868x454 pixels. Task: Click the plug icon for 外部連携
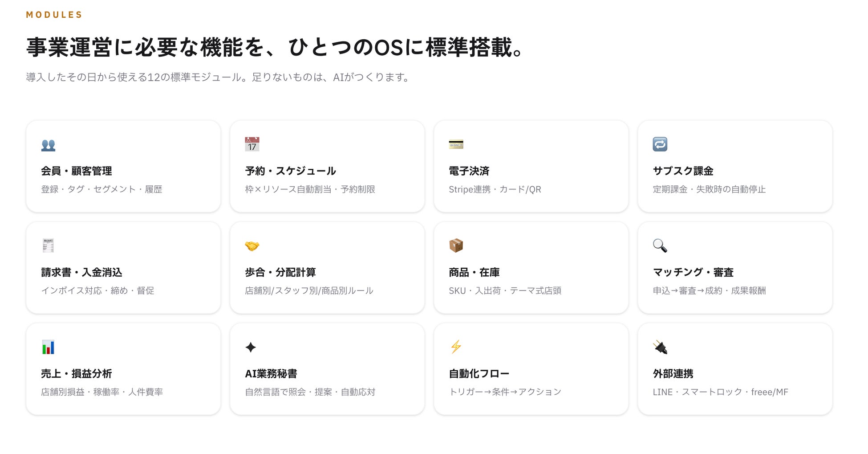[660, 347]
